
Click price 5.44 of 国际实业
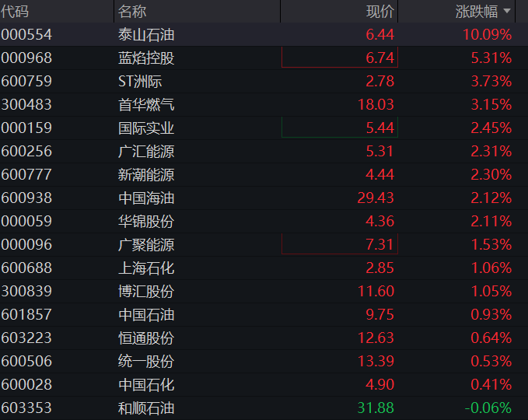(x=379, y=128)
